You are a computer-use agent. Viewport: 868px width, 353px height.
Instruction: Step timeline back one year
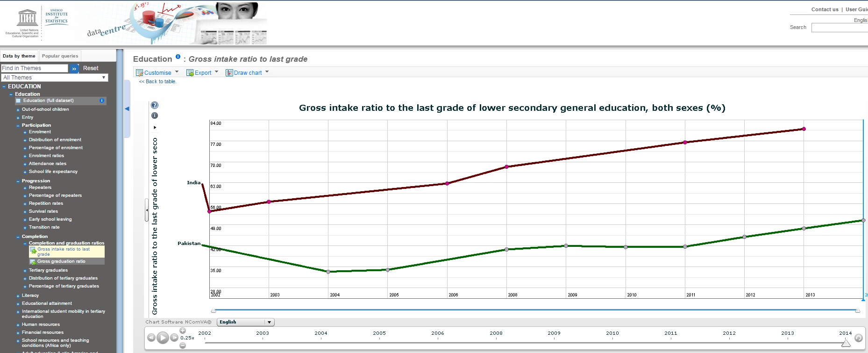pyautogui.click(x=151, y=338)
